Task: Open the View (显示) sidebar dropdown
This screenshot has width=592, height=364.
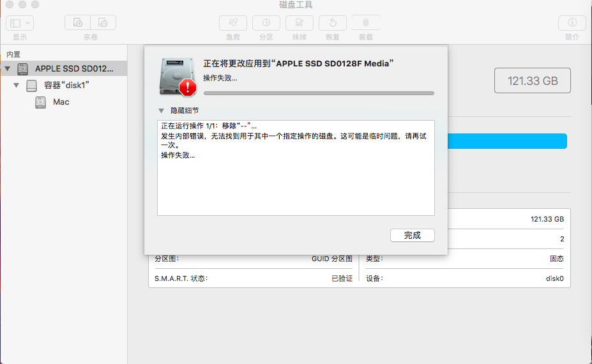Action: tap(20, 23)
